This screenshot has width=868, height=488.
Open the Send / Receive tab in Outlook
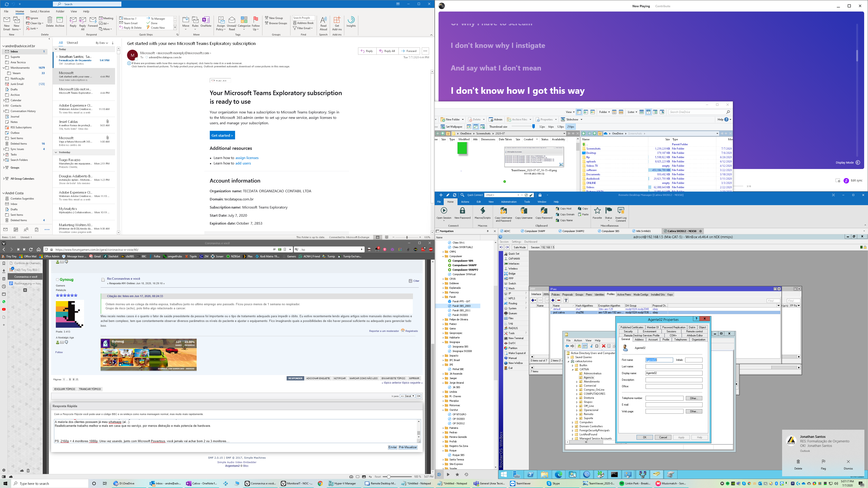pos(40,12)
